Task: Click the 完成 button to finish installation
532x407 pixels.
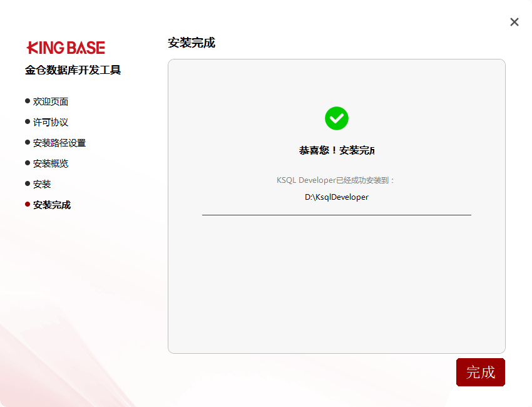Action: point(480,373)
